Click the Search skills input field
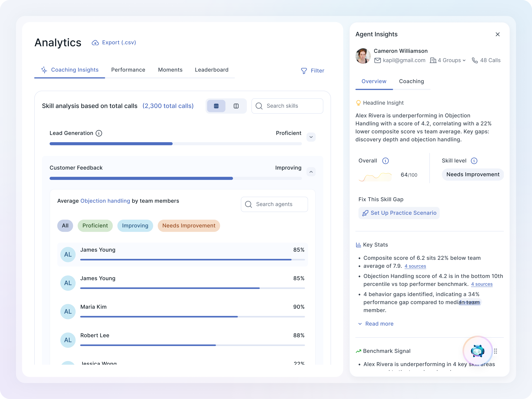The image size is (532, 399). pyautogui.click(x=287, y=106)
